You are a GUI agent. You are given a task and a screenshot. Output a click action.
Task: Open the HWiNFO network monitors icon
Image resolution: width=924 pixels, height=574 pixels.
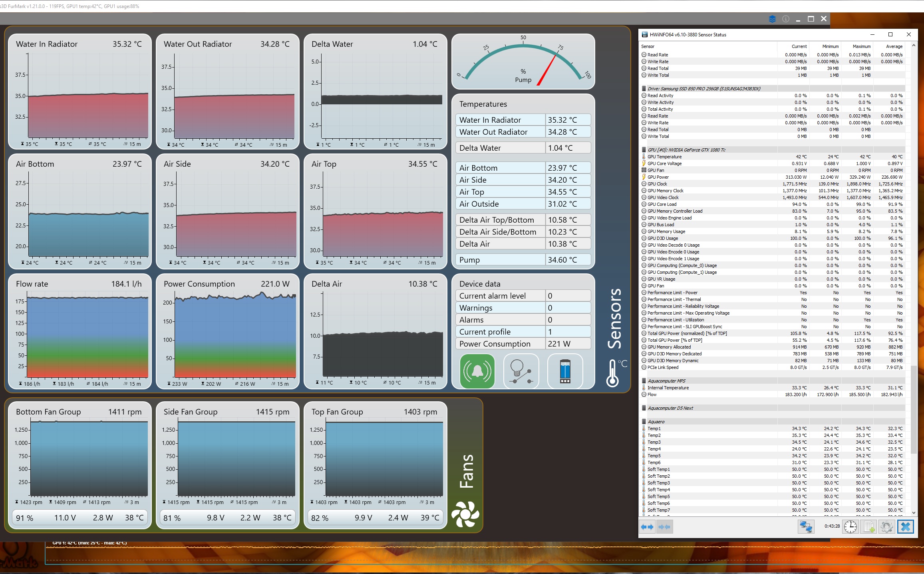click(x=806, y=527)
